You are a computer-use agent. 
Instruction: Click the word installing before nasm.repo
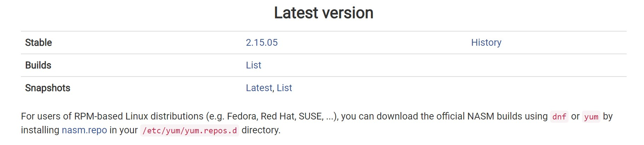click(40, 130)
